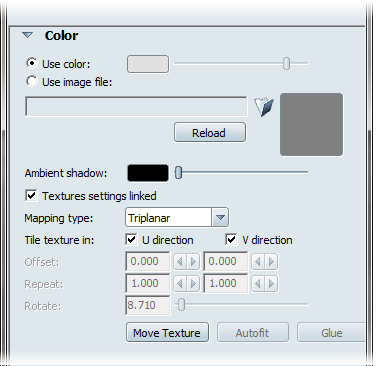Click the Reload button
Screen dimensions: 377x366
210,132
